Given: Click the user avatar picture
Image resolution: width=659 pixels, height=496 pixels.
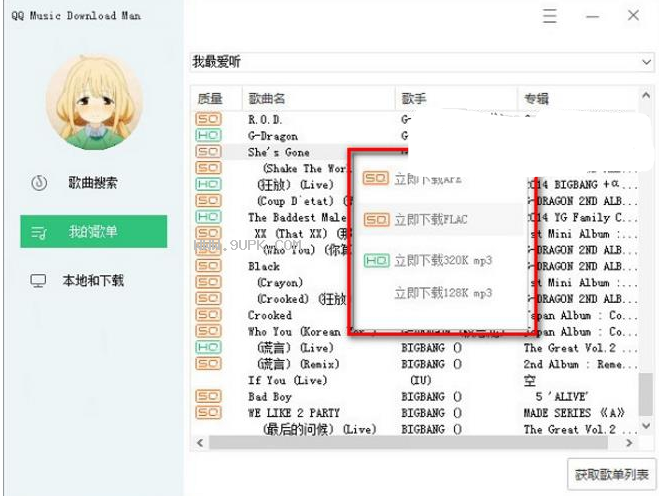Looking at the screenshot, I should click(94, 103).
